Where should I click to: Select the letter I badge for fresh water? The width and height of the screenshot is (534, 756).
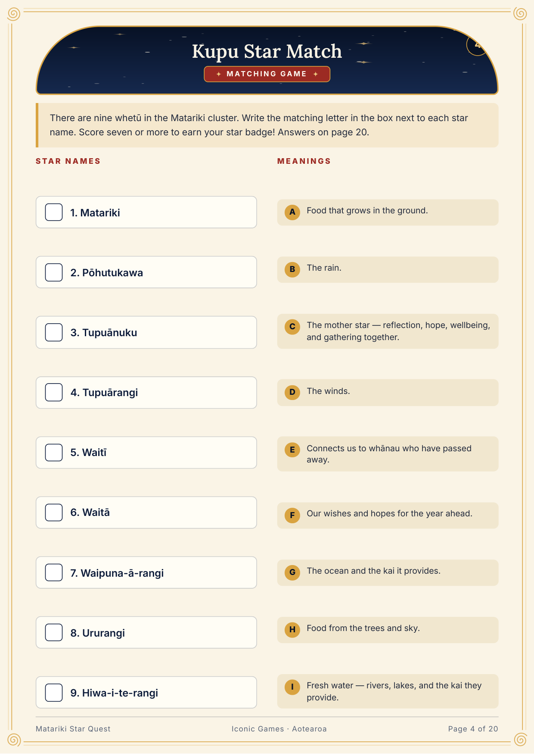point(292,687)
